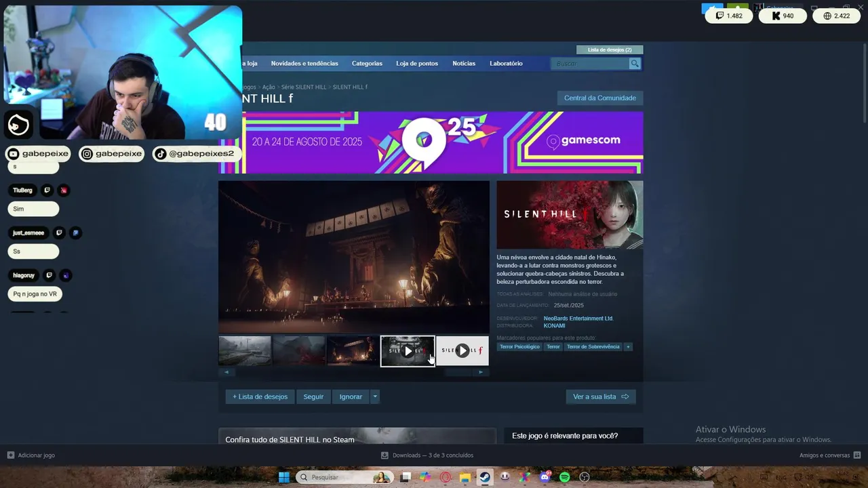Open Steam from the Windows taskbar

pyautogui.click(x=485, y=477)
